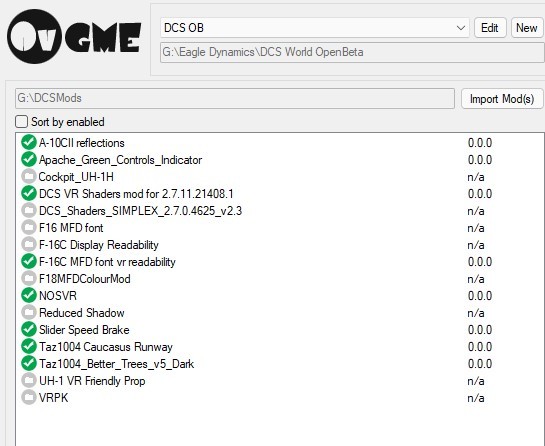The width and height of the screenshot is (545, 446).
Task: Select DCS_Shaders_SIMPLEX_2.7.0.4625_v2.3 mod name
Action: [140, 211]
